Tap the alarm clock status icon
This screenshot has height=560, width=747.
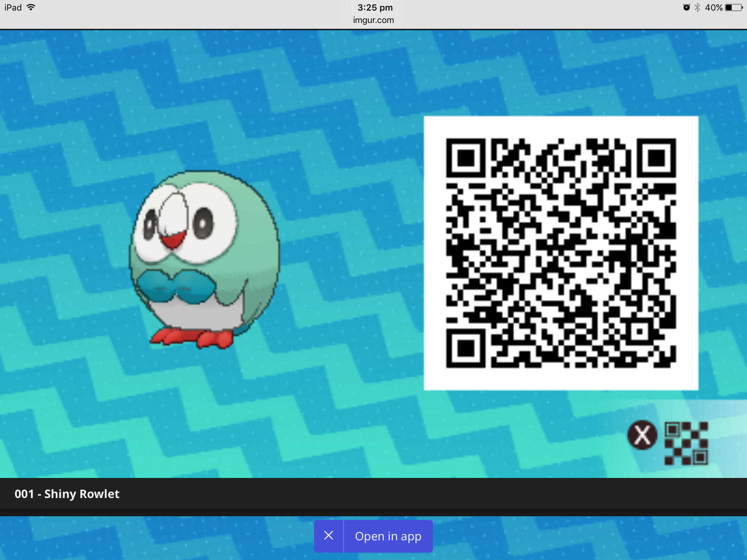click(686, 7)
